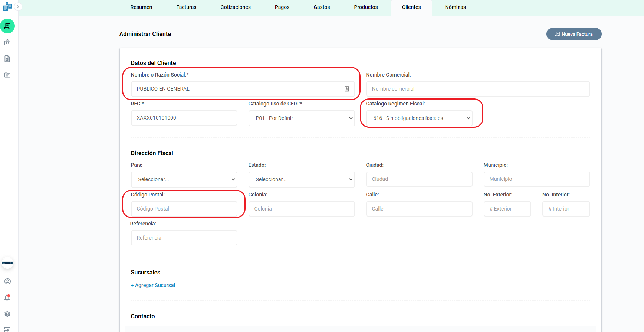Screen dimensions: 644x332
Task: Click the No. Exterior input field
Action: pyautogui.click(x=507, y=209)
